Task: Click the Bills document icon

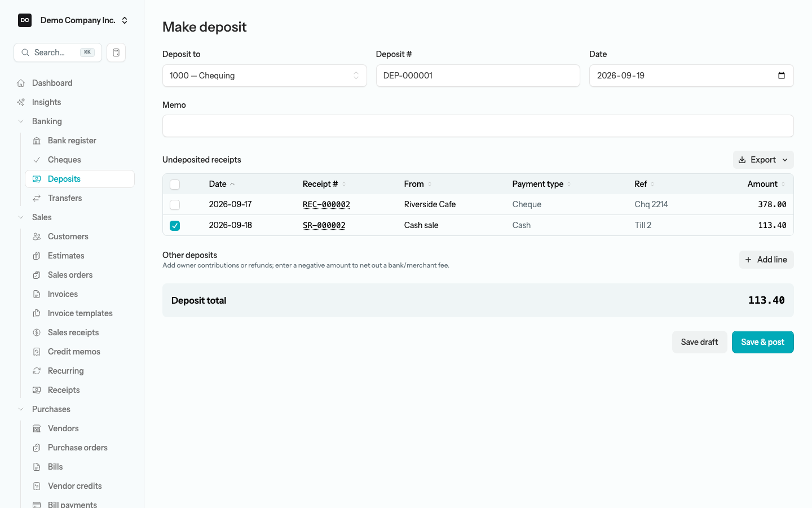Action: click(x=37, y=467)
